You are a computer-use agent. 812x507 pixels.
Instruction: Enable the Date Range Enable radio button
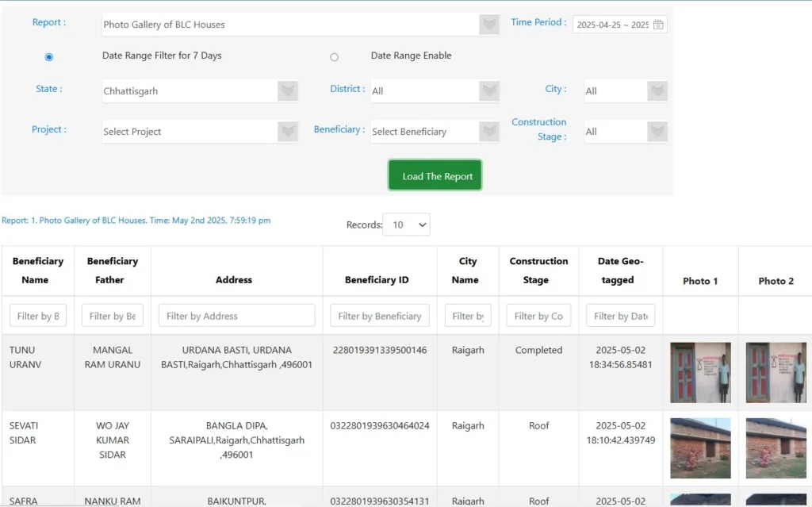point(334,57)
